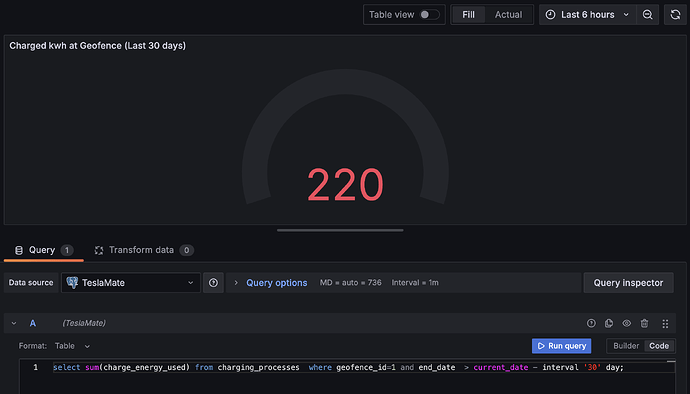Grab the panel resize handle bar

coord(340,230)
